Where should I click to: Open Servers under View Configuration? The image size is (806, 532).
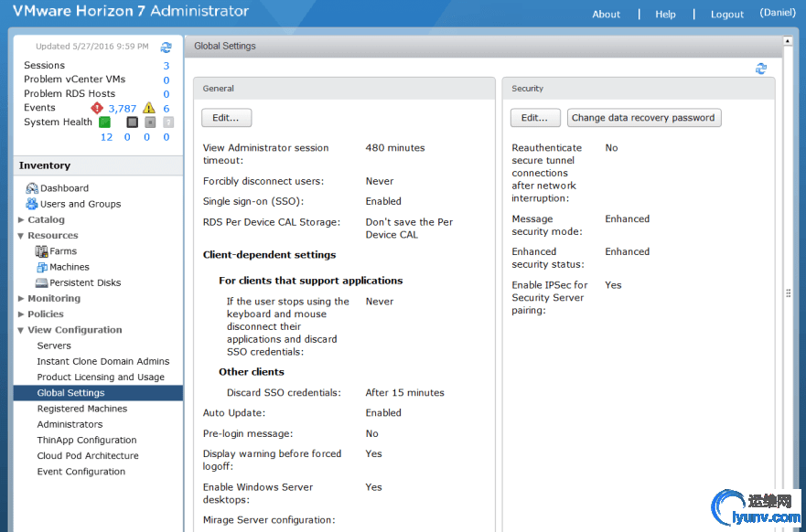pyautogui.click(x=54, y=346)
